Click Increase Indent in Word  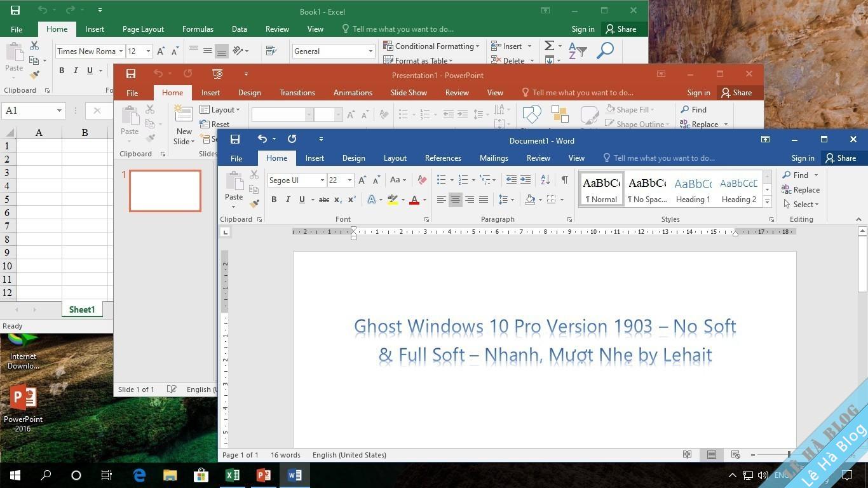click(526, 180)
